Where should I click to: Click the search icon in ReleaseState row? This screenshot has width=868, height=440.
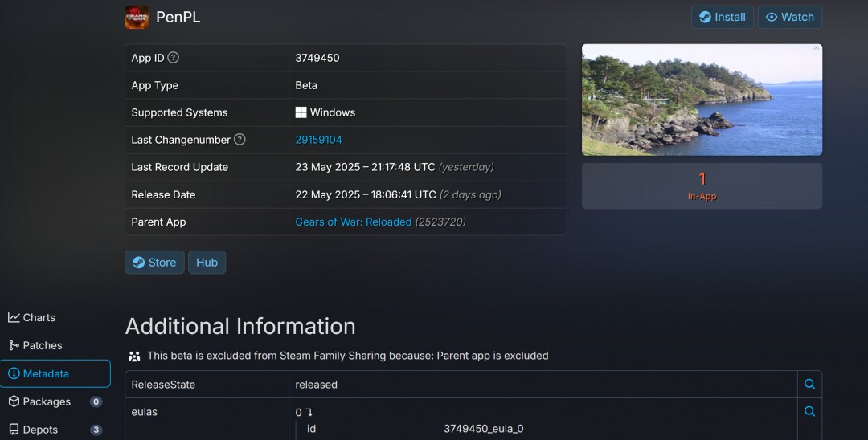pyautogui.click(x=809, y=385)
